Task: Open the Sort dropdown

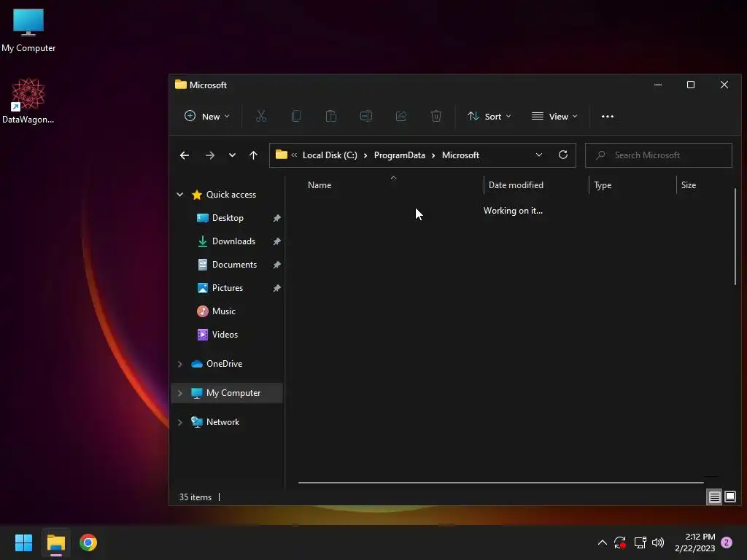Action: [x=489, y=116]
